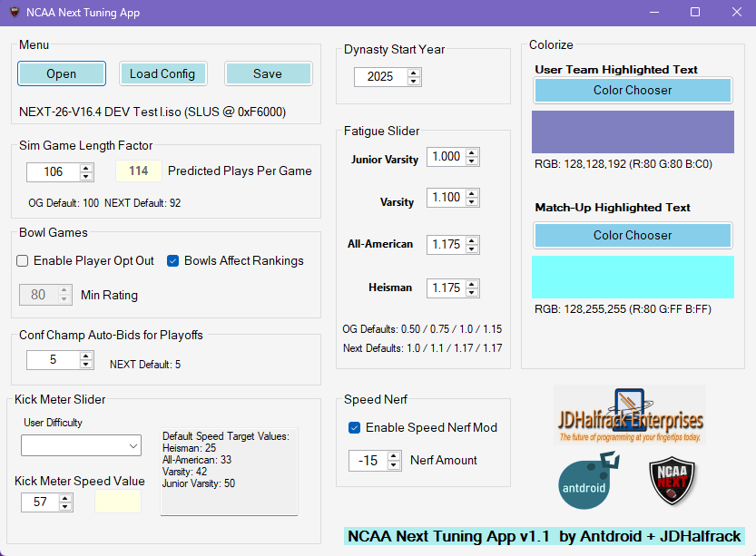Image resolution: width=756 pixels, height=556 pixels.
Task: Toggle Bowls Affect Rankings checkbox
Action: [x=172, y=260]
